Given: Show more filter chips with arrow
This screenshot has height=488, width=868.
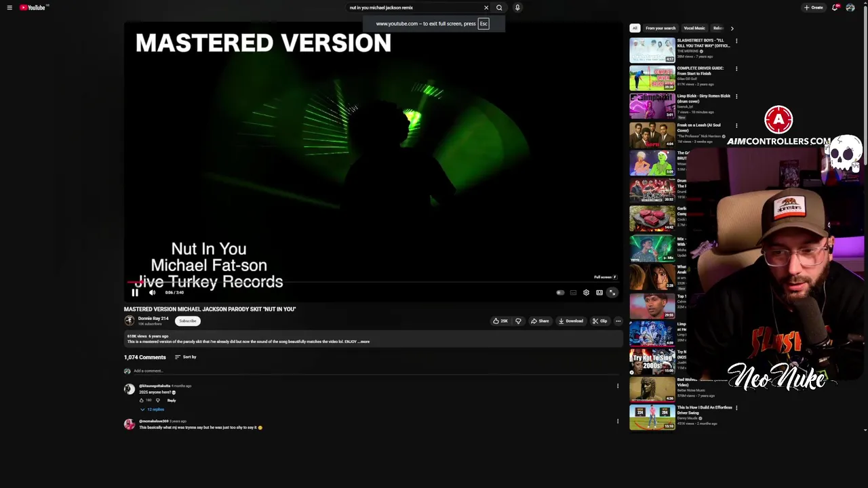Looking at the screenshot, I should 732,28.
